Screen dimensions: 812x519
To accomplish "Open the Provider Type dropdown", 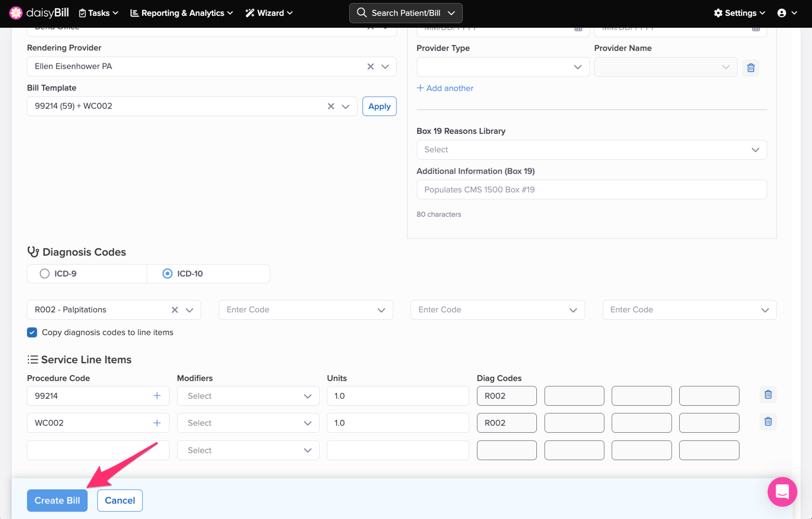I will tap(502, 67).
